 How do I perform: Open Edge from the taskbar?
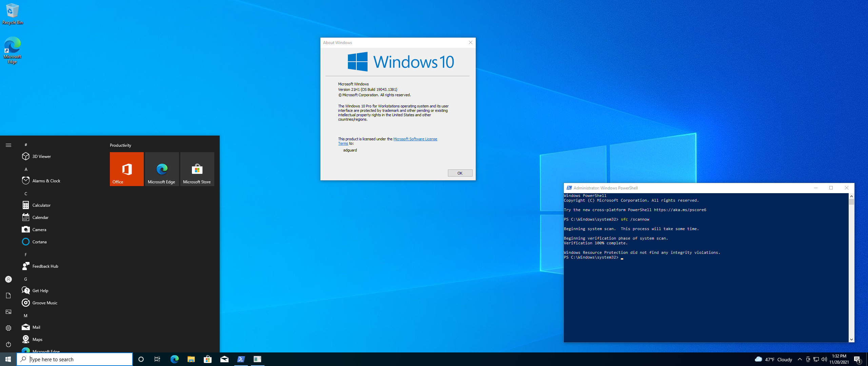pyautogui.click(x=174, y=359)
